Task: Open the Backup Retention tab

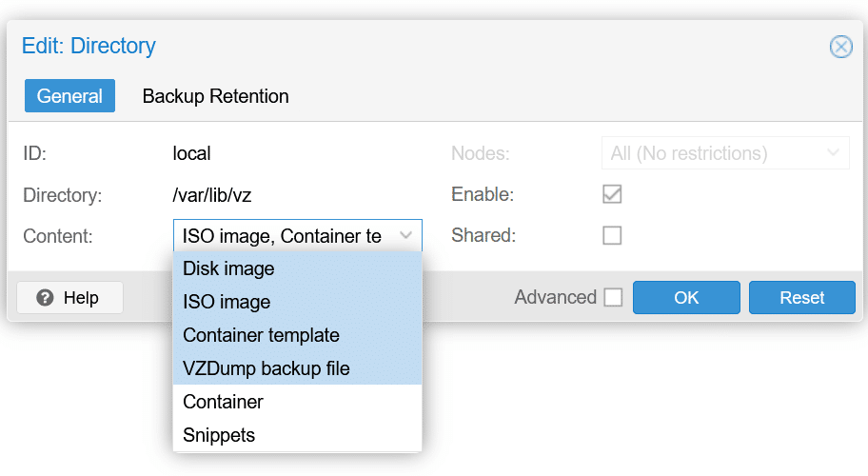Action: (215, 96)
